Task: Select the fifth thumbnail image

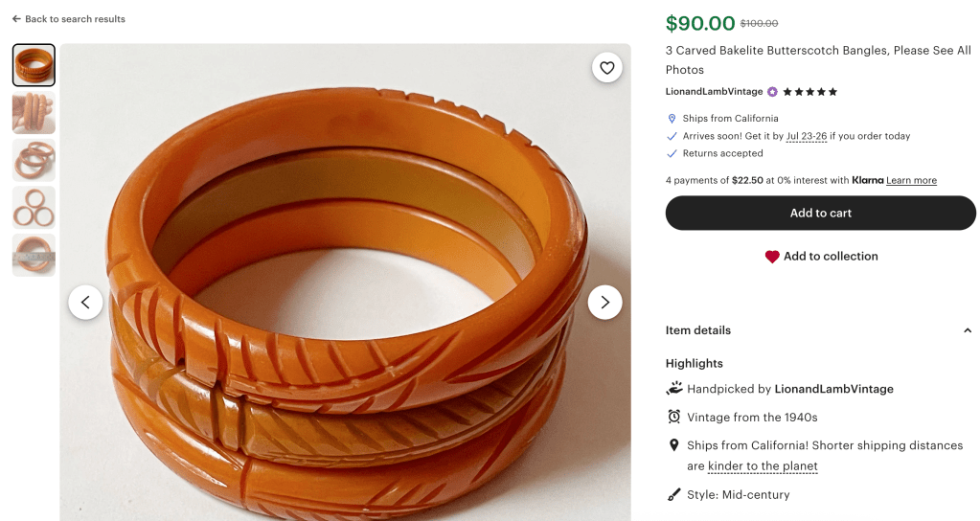Action: click(x=34, y=255)
